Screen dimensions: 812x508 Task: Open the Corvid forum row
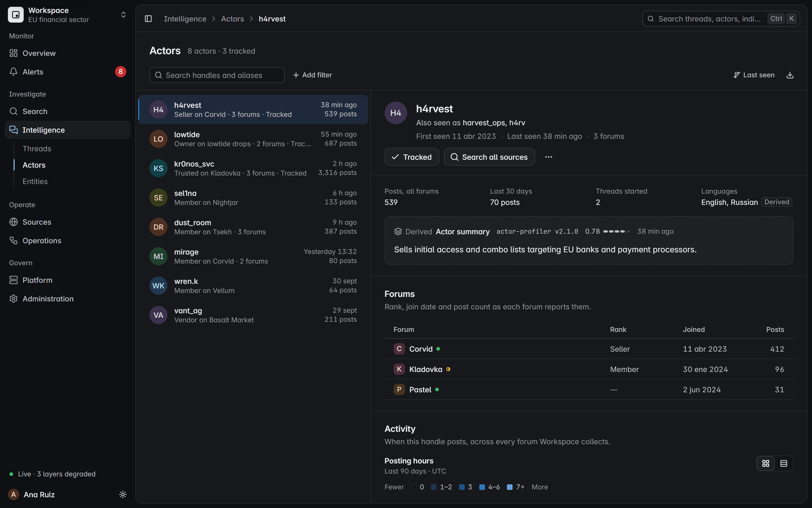coord(588,349)
